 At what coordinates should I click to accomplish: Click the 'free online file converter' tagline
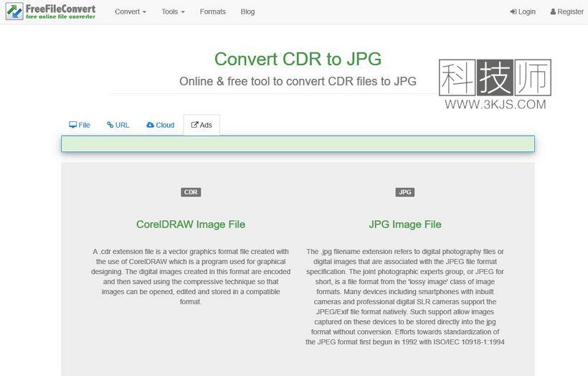[x=60, y=17]
